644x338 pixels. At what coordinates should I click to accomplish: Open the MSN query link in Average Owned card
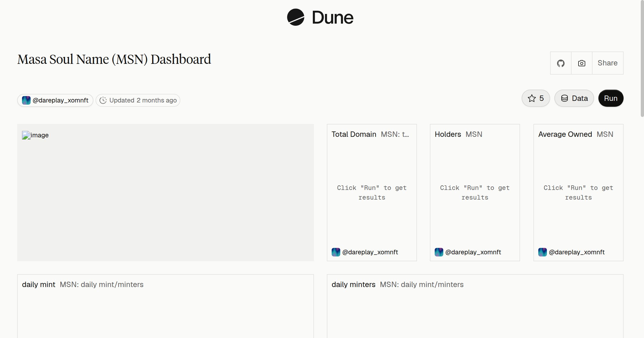(605, 134)
